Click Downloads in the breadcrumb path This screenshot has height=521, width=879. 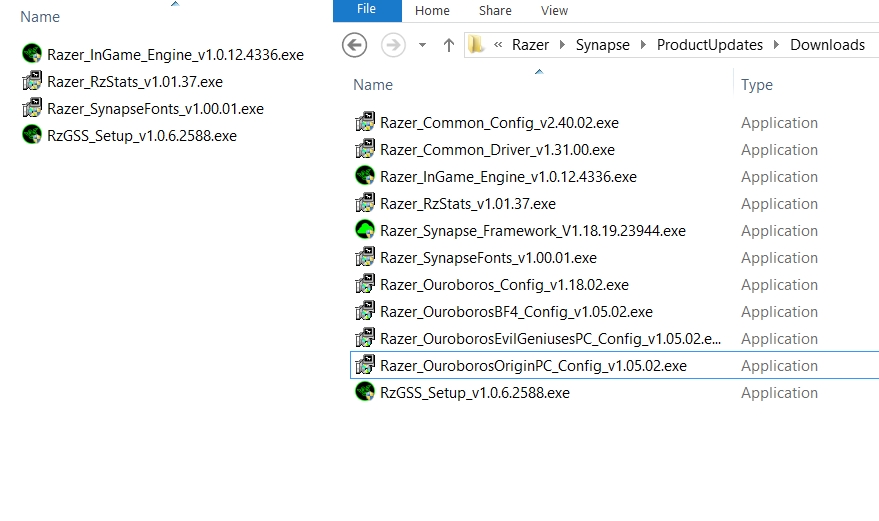coord(827,45)
